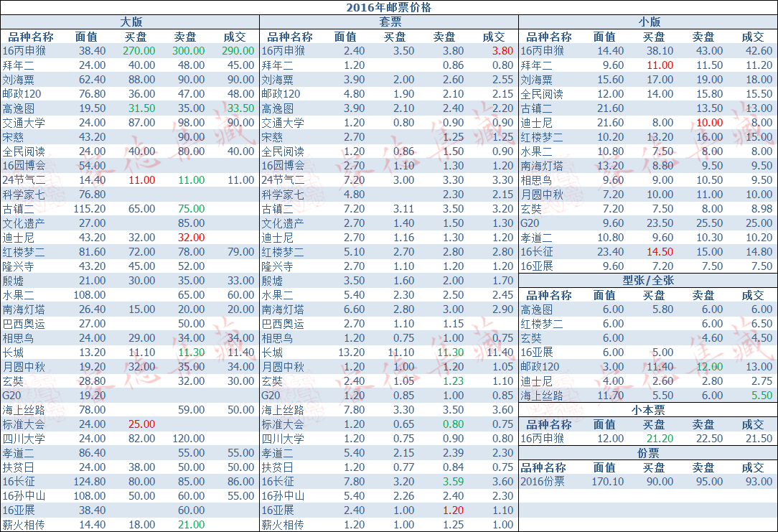Select 2016份票 row name cell
This screenshot has width=778, height=532.
543,481
